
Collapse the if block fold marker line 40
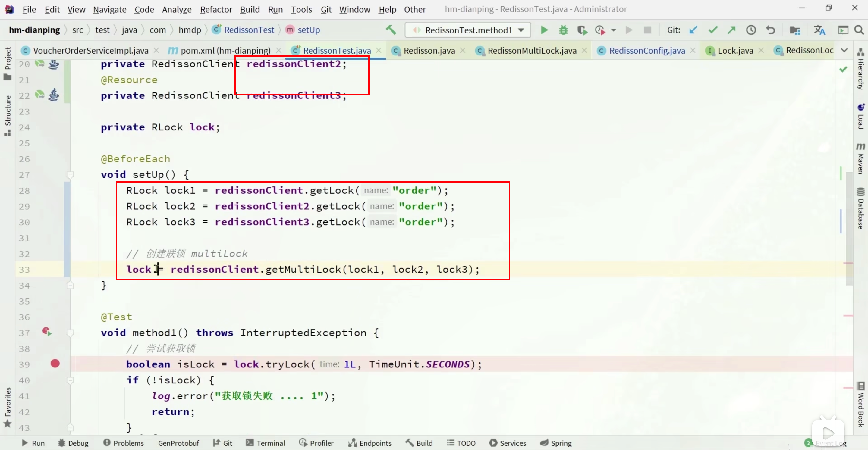70,380
